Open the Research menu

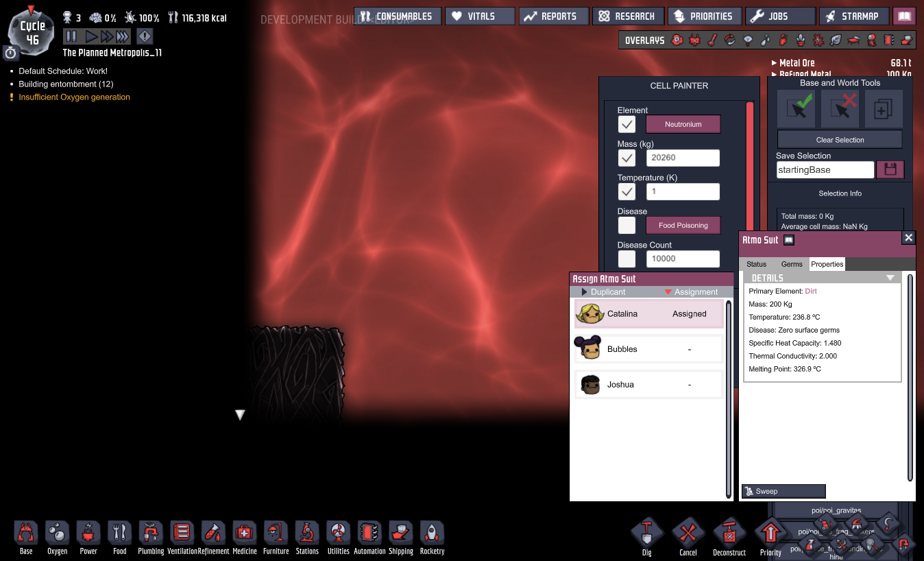[x=627, y=16]
